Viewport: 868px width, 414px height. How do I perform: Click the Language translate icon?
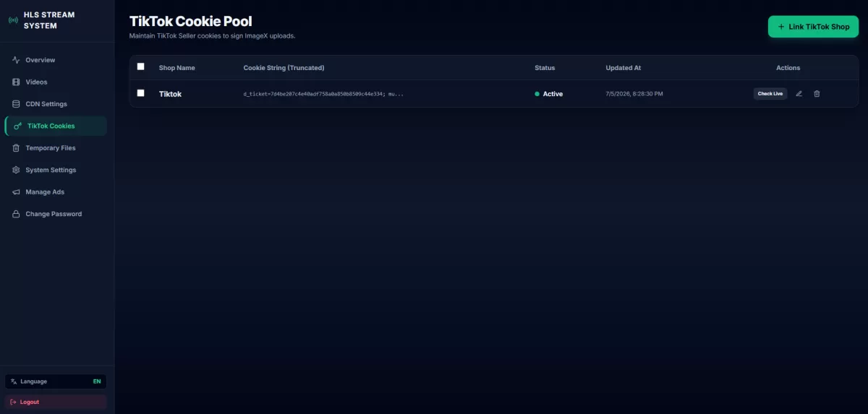point(14,381)
